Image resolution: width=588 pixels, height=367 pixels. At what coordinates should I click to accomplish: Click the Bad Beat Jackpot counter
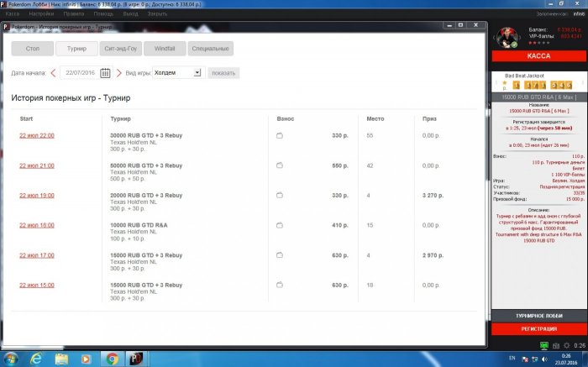[543, 85]
